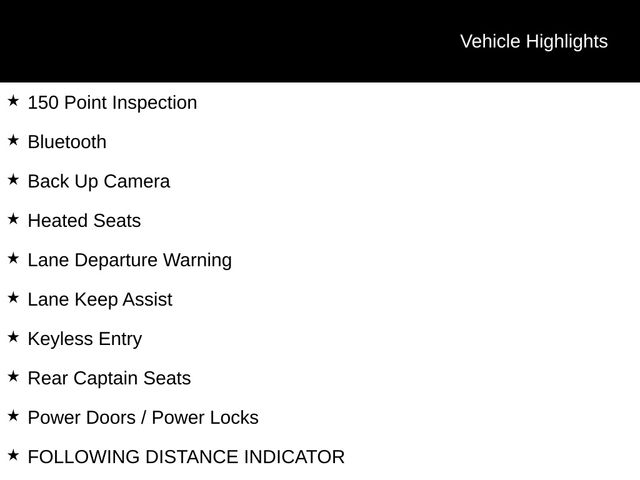Click the Back Up Camera text
The height and width of the screenshot is (480, 640).
pyautogui.click(x=99, y=182)
